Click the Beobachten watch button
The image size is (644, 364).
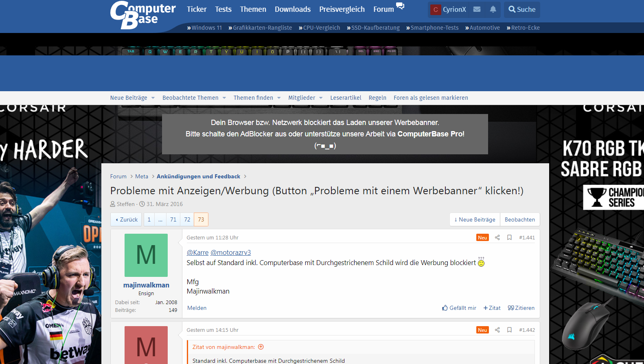pyautogui.click(x=520, y=219)
